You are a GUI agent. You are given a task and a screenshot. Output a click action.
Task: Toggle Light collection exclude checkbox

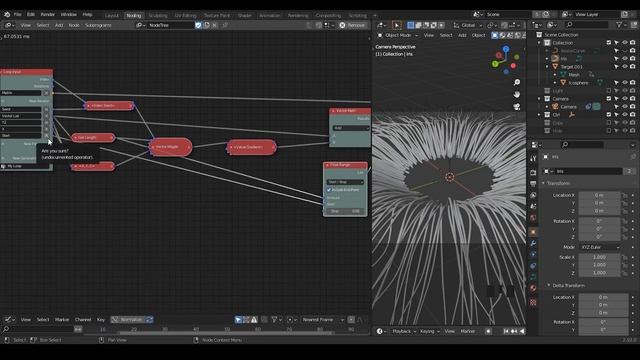(x=609, y=91)
